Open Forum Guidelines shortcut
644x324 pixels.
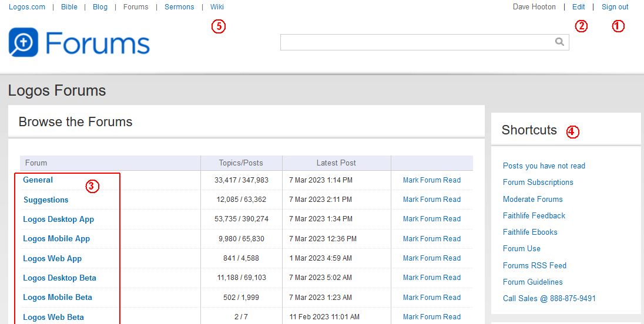[533, 282]
